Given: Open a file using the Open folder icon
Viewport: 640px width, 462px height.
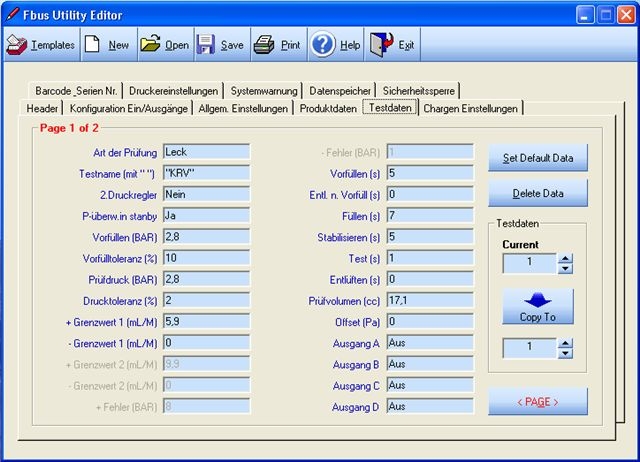Looking at the screenshot, I should tap(150, 45).
